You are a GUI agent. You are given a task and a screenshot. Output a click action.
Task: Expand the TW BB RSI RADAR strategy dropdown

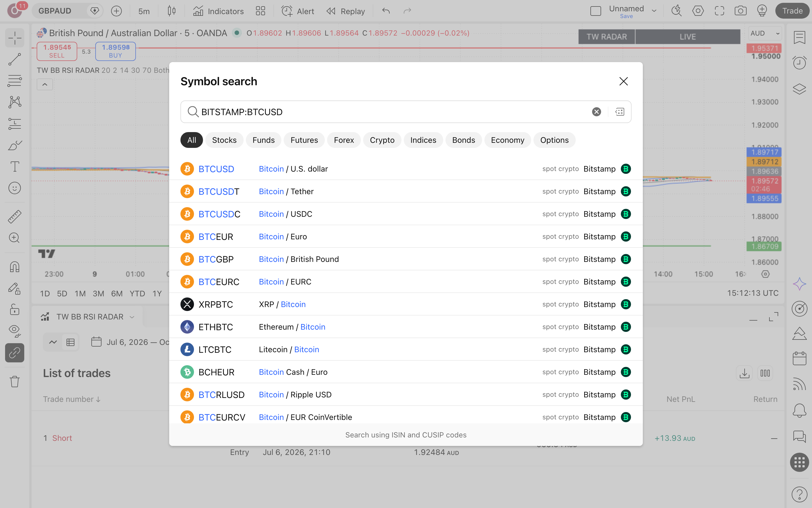(132, 317)
